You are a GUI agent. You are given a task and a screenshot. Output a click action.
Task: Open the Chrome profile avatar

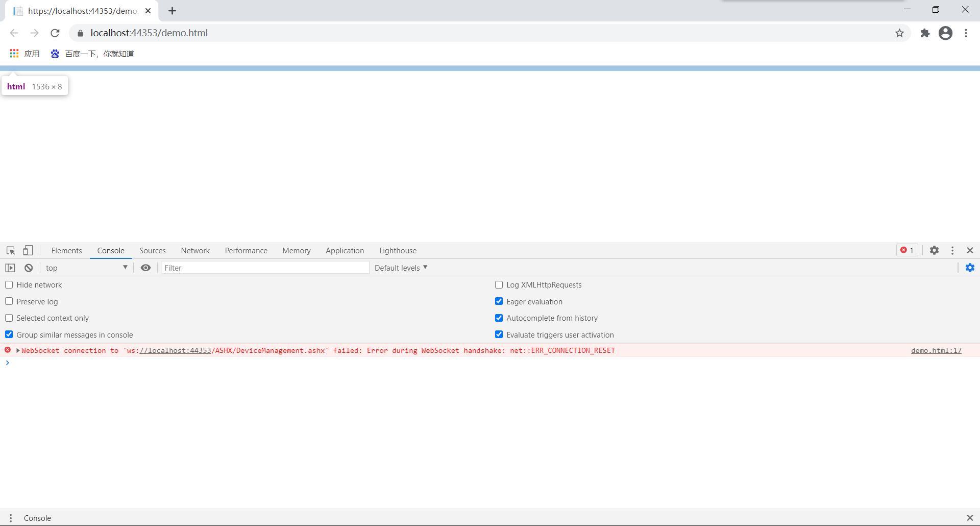coord(945,33)
